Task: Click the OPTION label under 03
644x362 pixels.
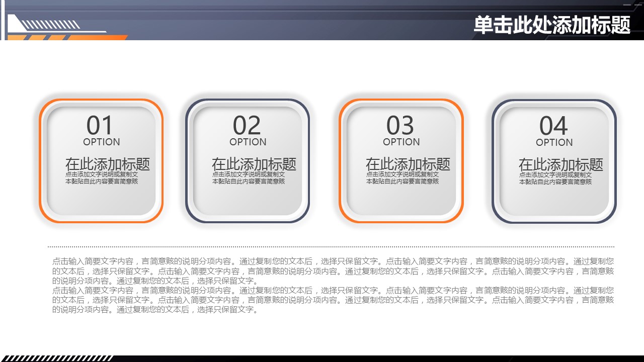Action: [x=401, y=142]
